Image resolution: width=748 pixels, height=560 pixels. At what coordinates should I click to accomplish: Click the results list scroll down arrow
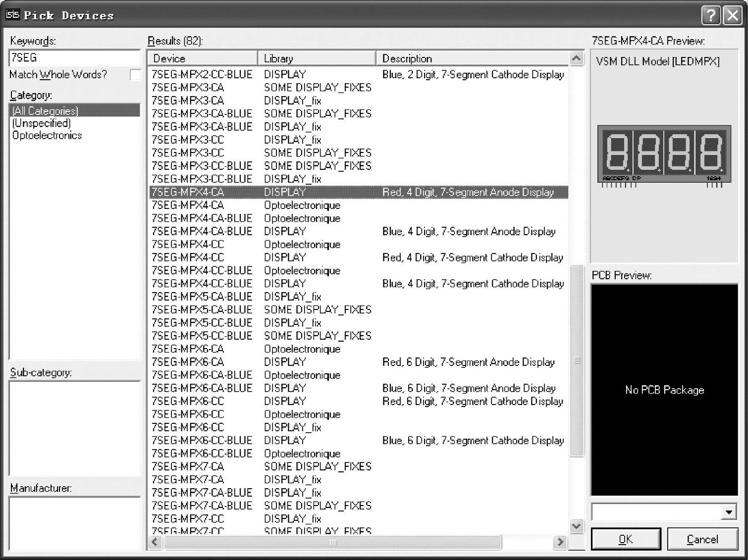(x=576, y=526)
